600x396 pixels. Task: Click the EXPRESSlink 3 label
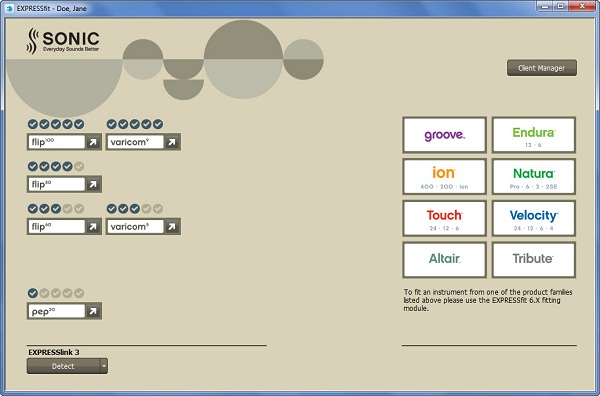point(54,352)
